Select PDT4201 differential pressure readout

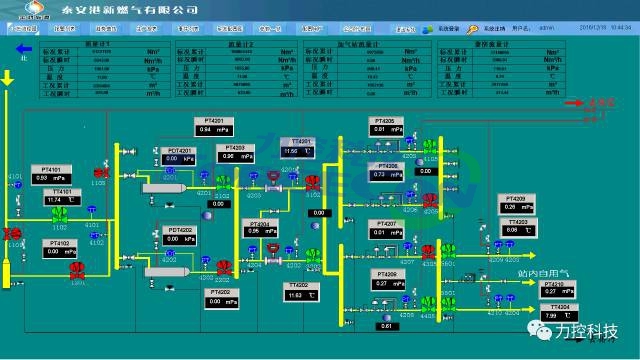point(178,156)
